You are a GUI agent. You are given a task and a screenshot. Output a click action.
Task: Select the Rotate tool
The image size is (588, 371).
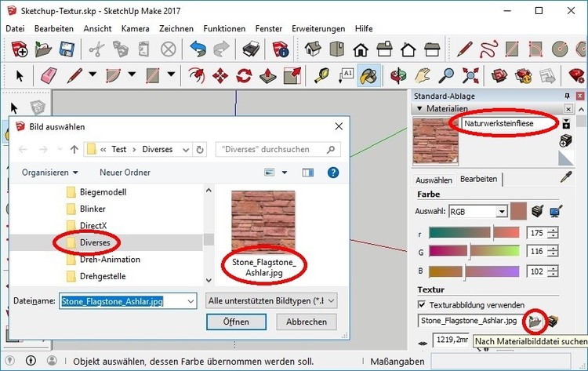[x=244, y=76]
